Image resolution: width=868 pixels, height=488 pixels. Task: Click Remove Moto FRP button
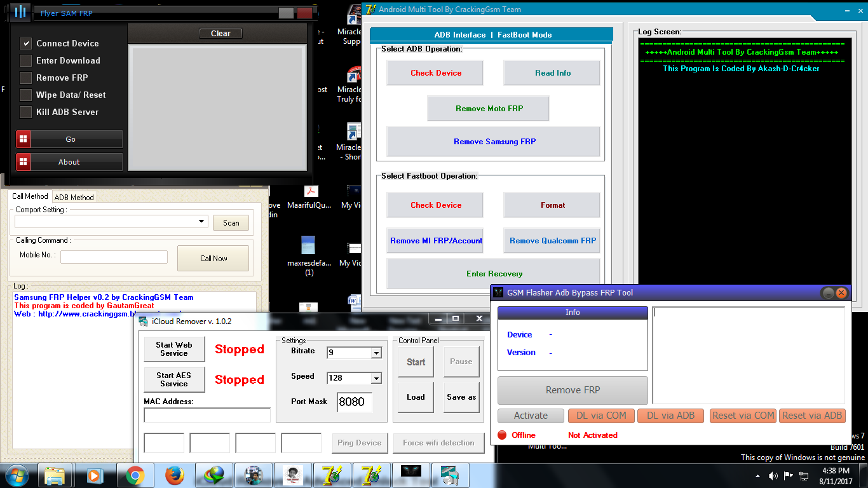point(489,109)
